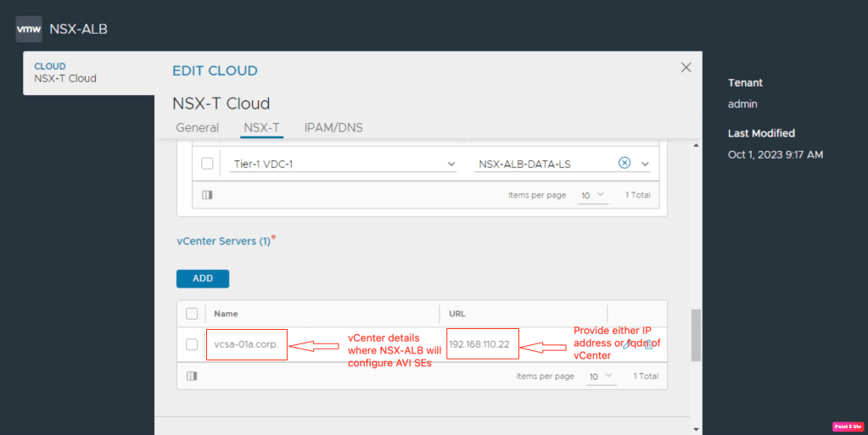The image size is (868, 435).
Task: Select the vcsa-01a.corp. row checkbox
Action: [x=192, y=344]
